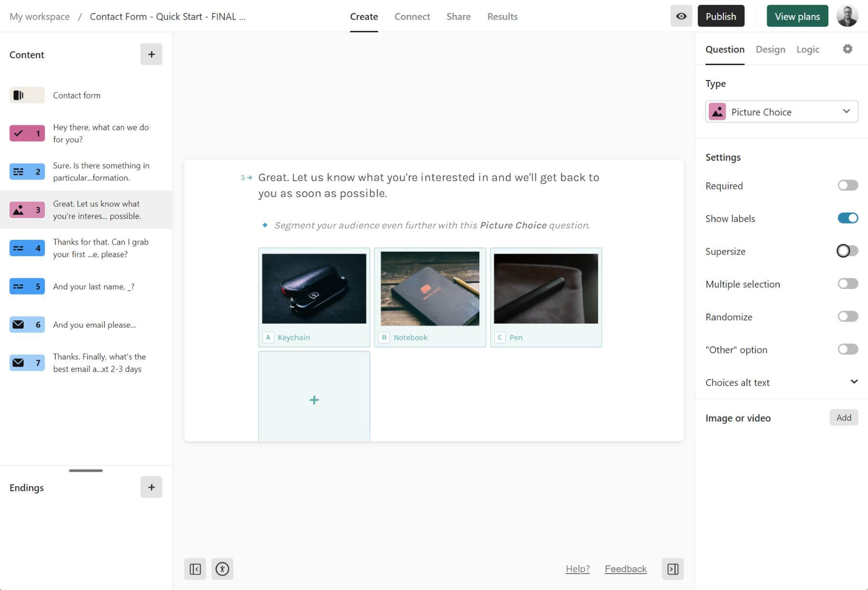The height and width of the screenshot is (590, 868).
Task: Select the Question tab
Action: tap(725, 49)
